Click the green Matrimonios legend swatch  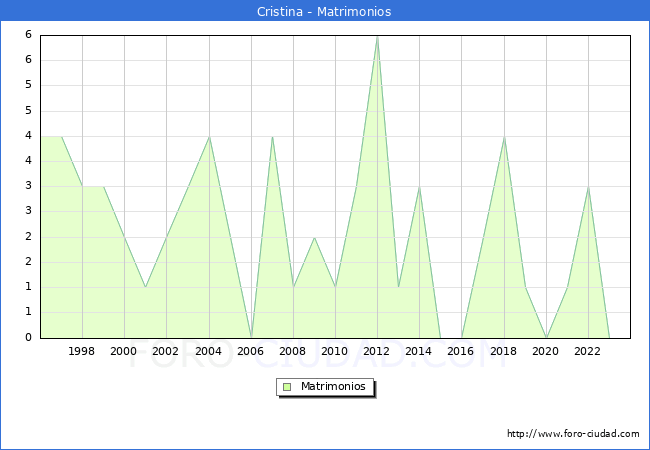point(286,386)
